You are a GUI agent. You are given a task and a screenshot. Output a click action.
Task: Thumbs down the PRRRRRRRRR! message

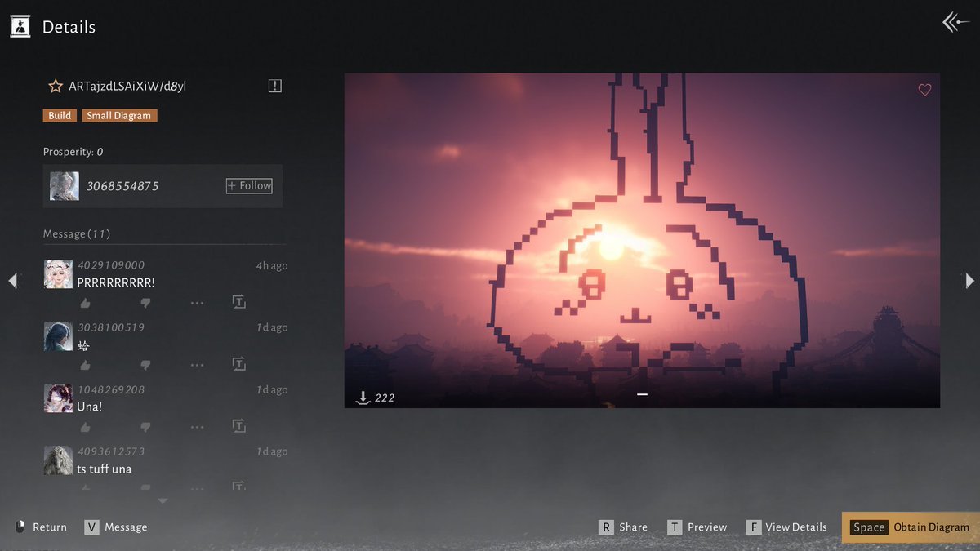[145, 303]
